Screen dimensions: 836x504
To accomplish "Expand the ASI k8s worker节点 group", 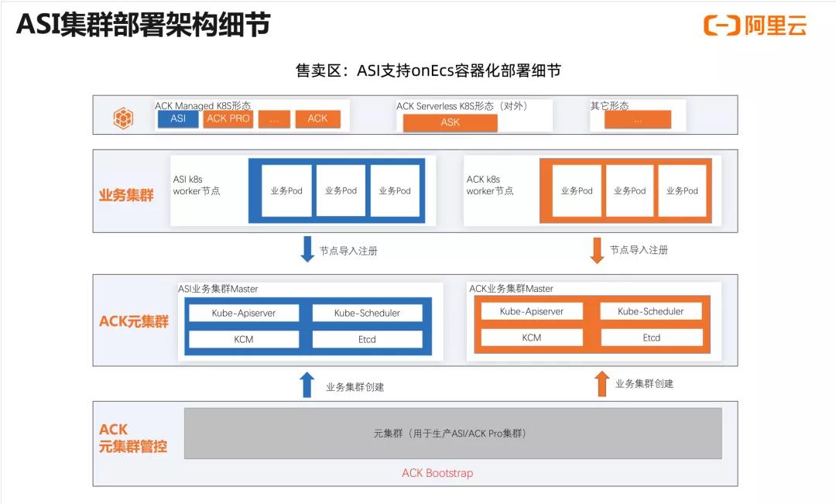I will click(x=195, y=184).
